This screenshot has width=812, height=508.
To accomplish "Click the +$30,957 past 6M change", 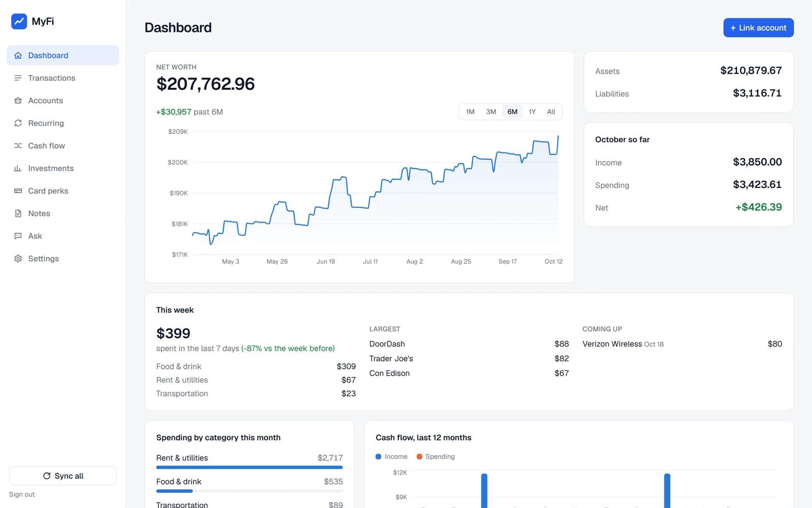I will click(189, 112).
